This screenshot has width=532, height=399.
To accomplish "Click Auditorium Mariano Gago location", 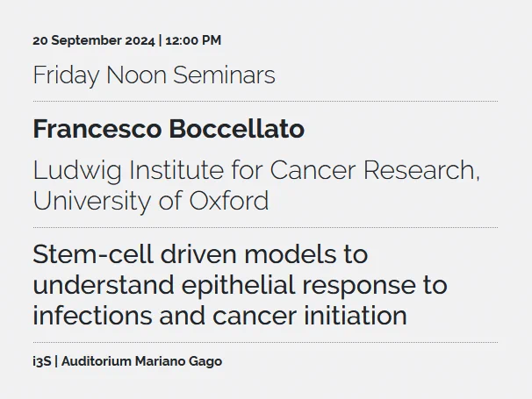I will click(142, 361).
